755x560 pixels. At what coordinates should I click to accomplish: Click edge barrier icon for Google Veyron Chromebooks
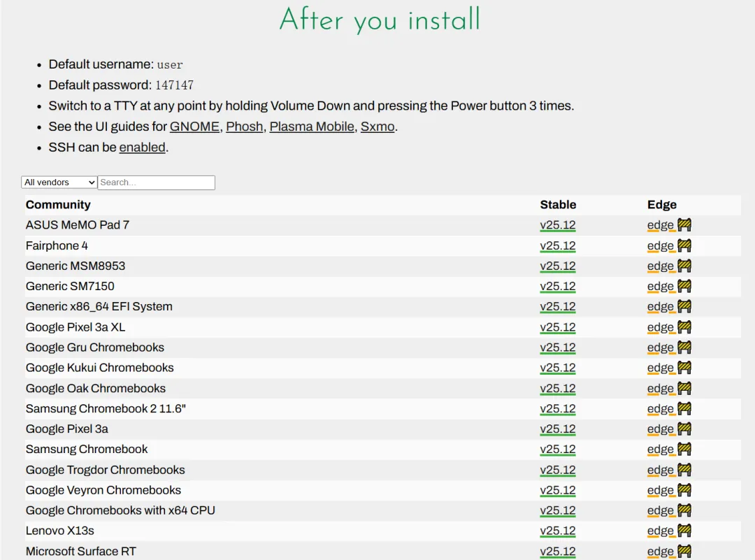(684, 489)
